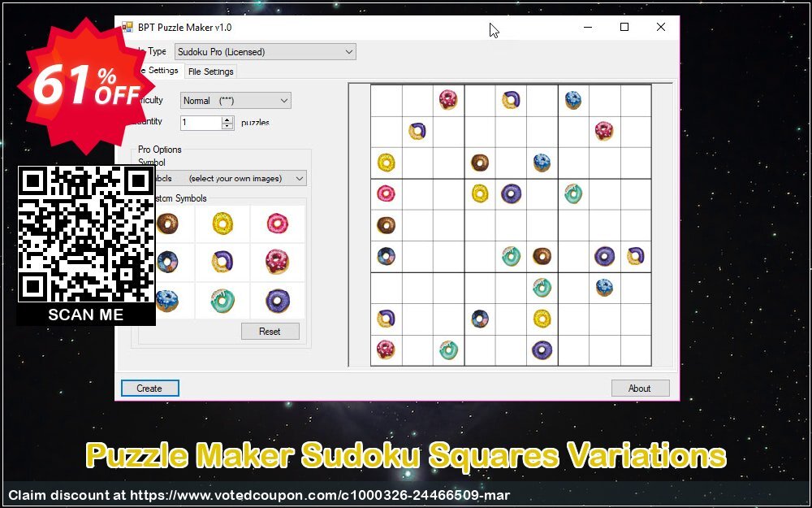Click half-purple donut in puzzle's second row
This screenshot has height=508, width=812.
point(417,131)
